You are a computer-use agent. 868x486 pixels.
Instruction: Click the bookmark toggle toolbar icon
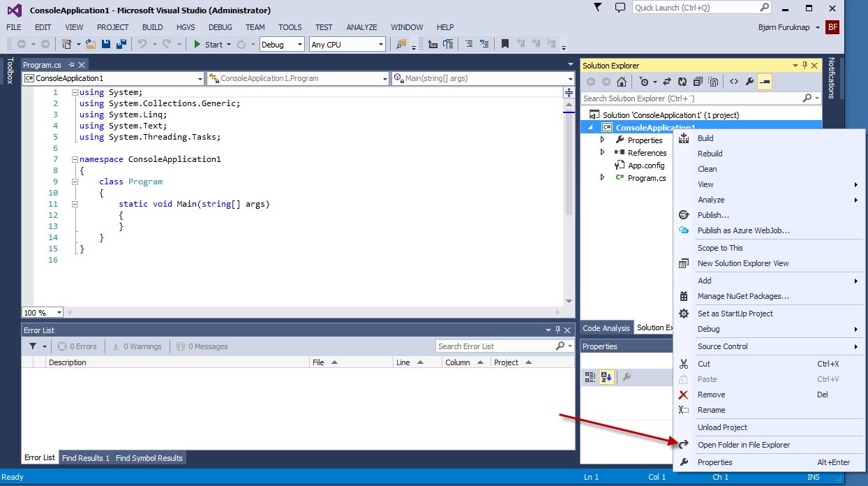pyautogui.click(x=505, y=44)
